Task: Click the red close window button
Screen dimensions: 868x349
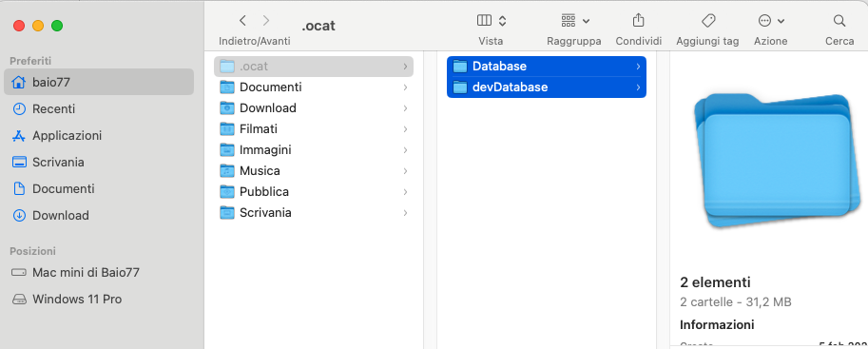Action: pyautogui.click(x=19, y=26)
